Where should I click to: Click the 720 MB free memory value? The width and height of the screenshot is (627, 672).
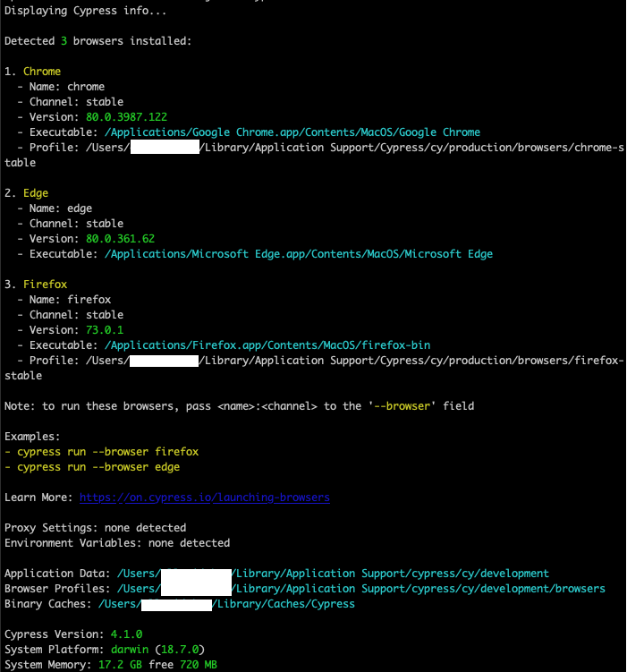(199, 665)
